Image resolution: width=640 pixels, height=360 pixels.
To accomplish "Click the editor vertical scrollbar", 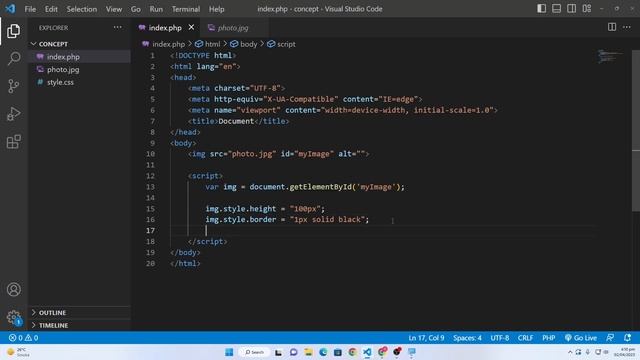I will pos(636,131).
